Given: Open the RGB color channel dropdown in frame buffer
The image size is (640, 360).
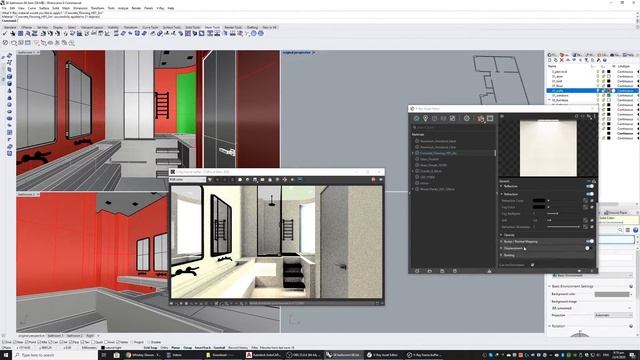Looking at the screenshot, I should (187, 180).
